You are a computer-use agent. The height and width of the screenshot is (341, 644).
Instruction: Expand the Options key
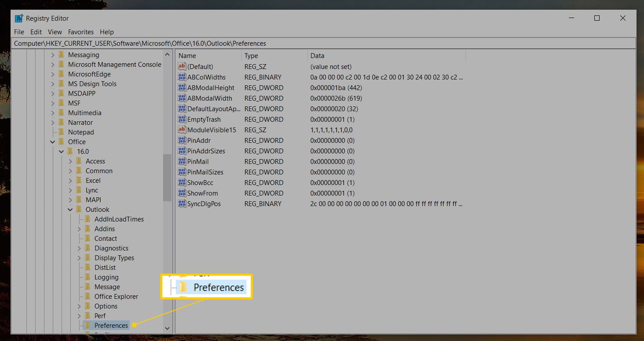79,306
